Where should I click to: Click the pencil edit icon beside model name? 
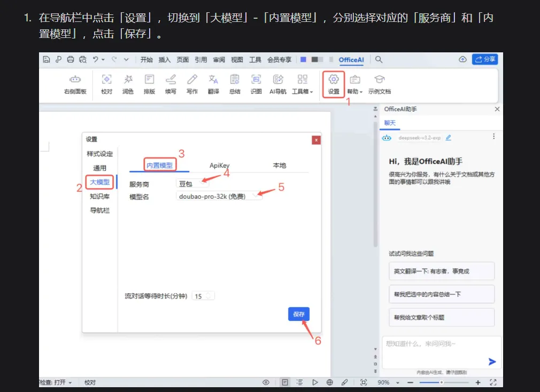click(449, 138)
